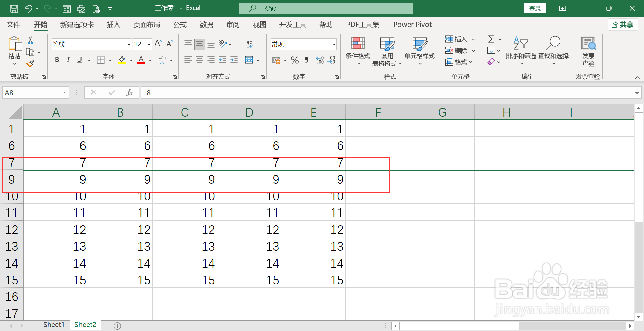Screen dimensions: 644x331
Task: Switch to 插入 ribbon tab
Action: [113, 25]
